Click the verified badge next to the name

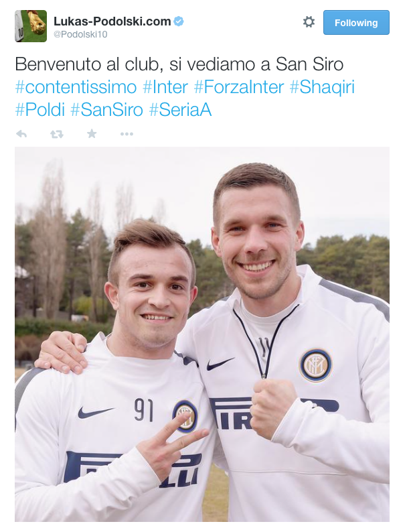coord(179,21)
